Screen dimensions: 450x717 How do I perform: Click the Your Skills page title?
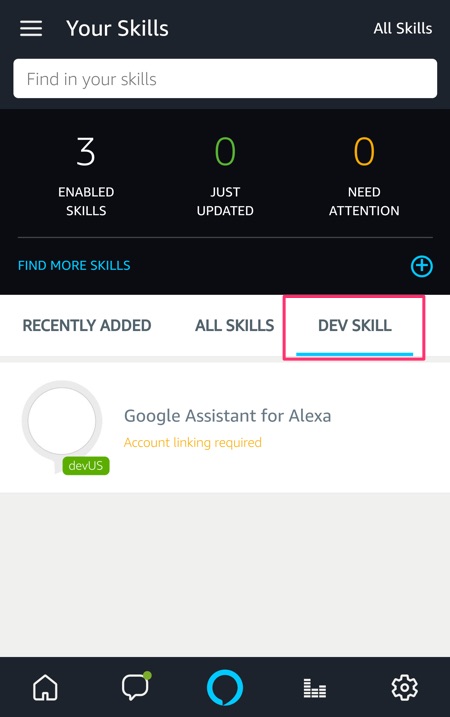[x=117, y=28]
